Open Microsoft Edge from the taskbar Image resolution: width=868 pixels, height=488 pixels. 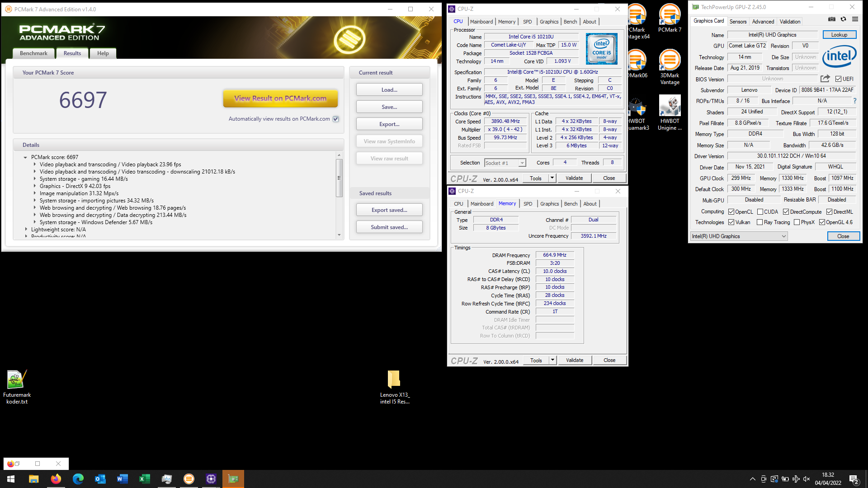pos(78,479)
